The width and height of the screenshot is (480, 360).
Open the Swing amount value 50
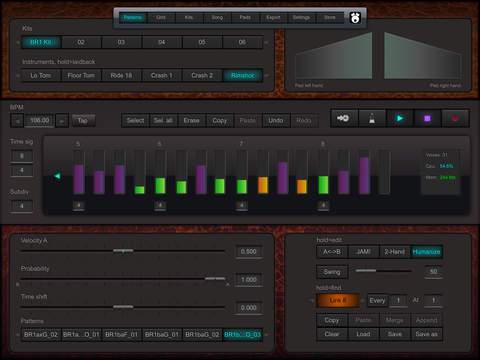(x=433, y=272)
